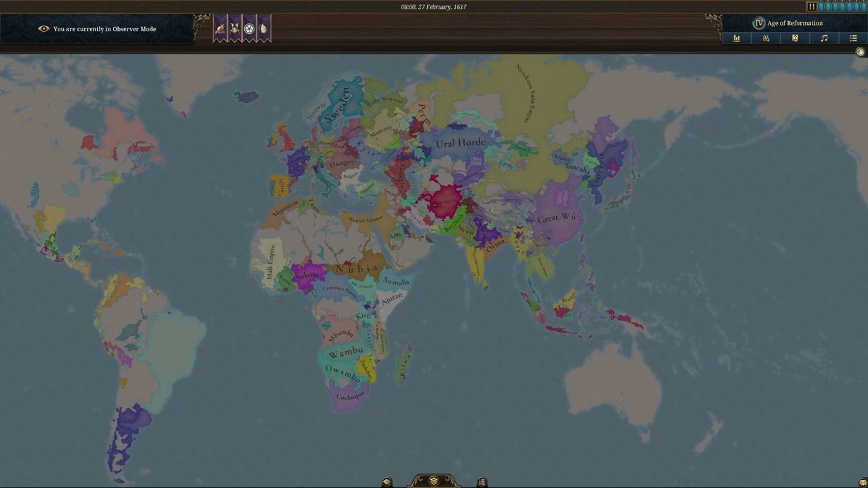Select Sancaha in northeast Asia
Screen dimensions: 868x488
click(x=578, y=167)
